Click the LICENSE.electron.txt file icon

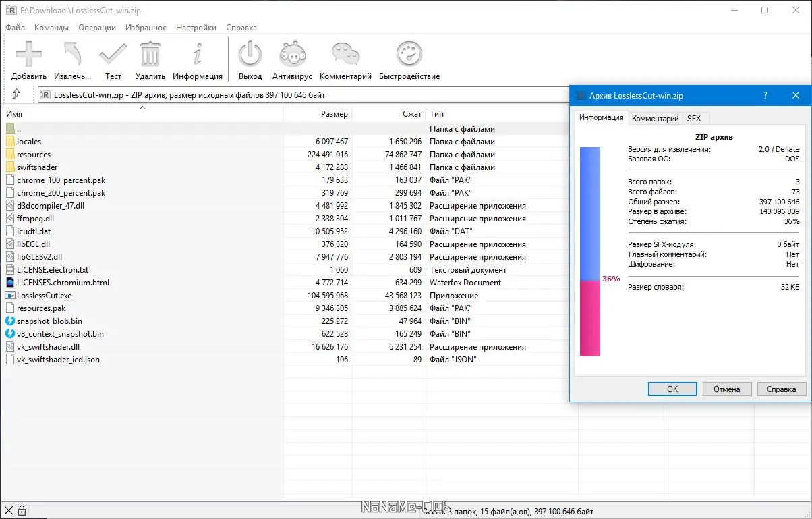click(10, 270)
